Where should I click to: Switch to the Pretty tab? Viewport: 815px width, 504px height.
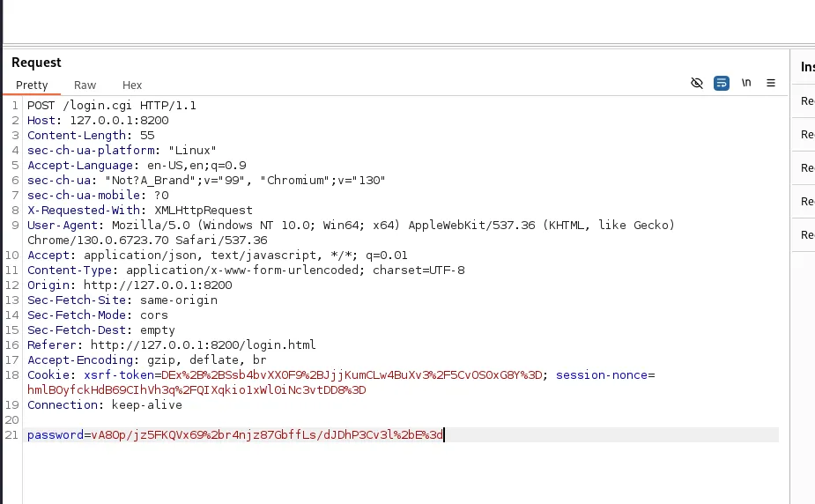pyautogui.click(x=32, y=85)
